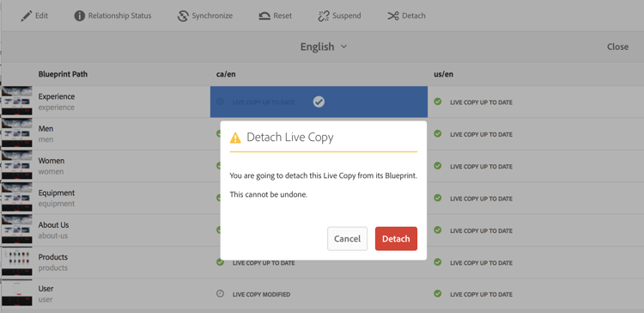Image resolution: width=644 pixels, height=313 pixels.
Task: Select the Experience us/en live copy status check
Action: pyautogui.click(x=438, y=101)
